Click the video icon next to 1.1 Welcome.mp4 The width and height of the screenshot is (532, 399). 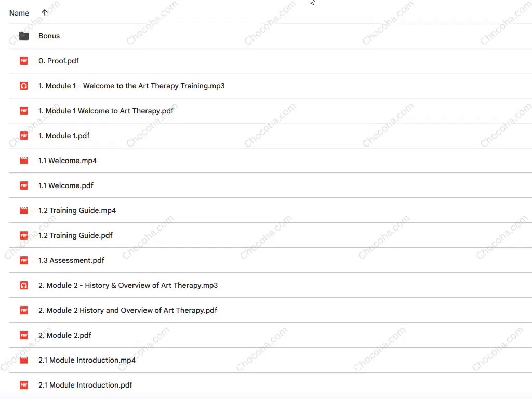pyautogui.click(x=23, y=161)
